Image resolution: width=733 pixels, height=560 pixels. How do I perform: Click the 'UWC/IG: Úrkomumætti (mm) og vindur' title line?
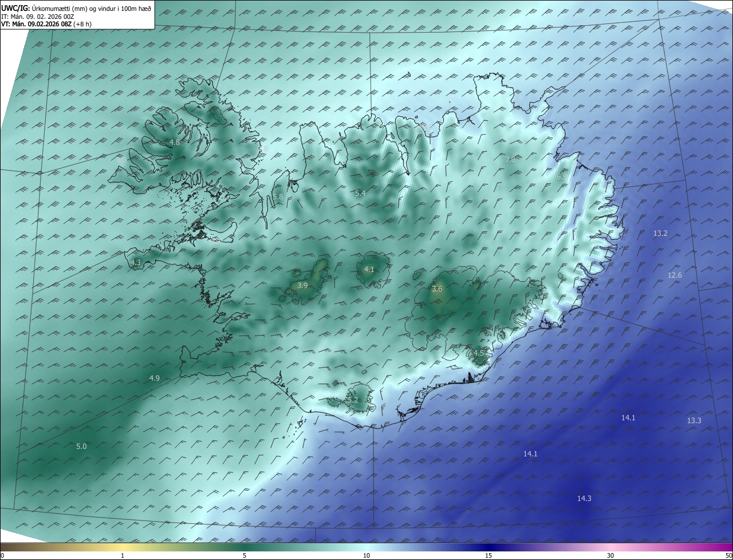point(76,8)
